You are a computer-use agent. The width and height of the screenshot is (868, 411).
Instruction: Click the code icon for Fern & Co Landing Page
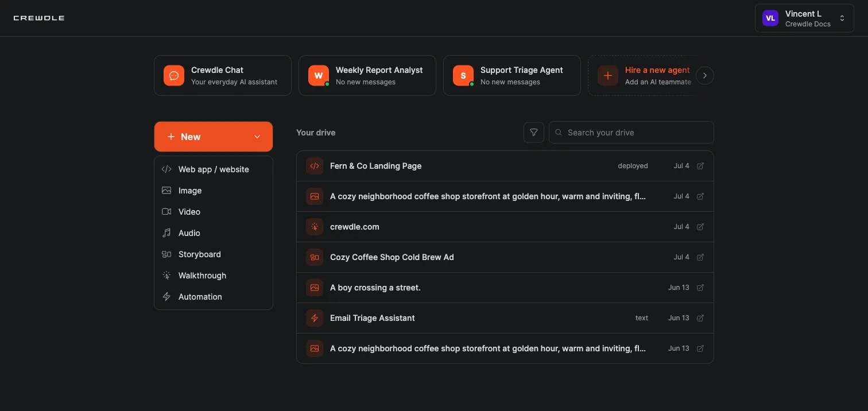(315, 166)
